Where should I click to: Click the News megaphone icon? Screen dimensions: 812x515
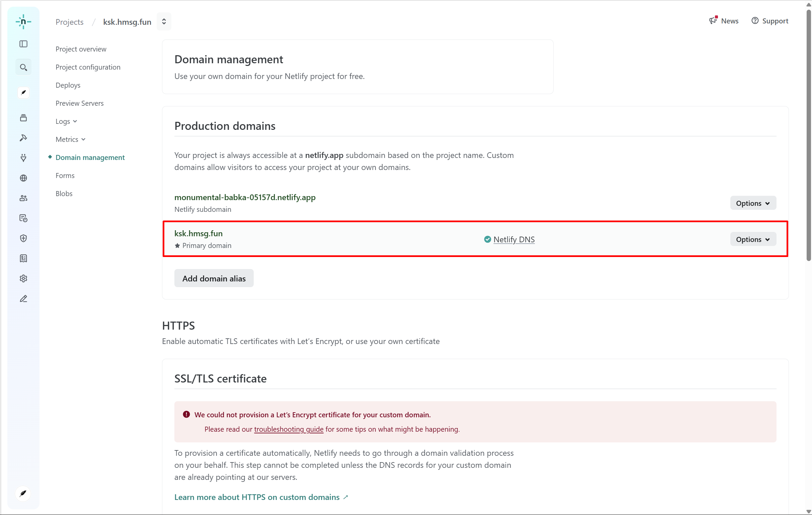pos(713,20)
